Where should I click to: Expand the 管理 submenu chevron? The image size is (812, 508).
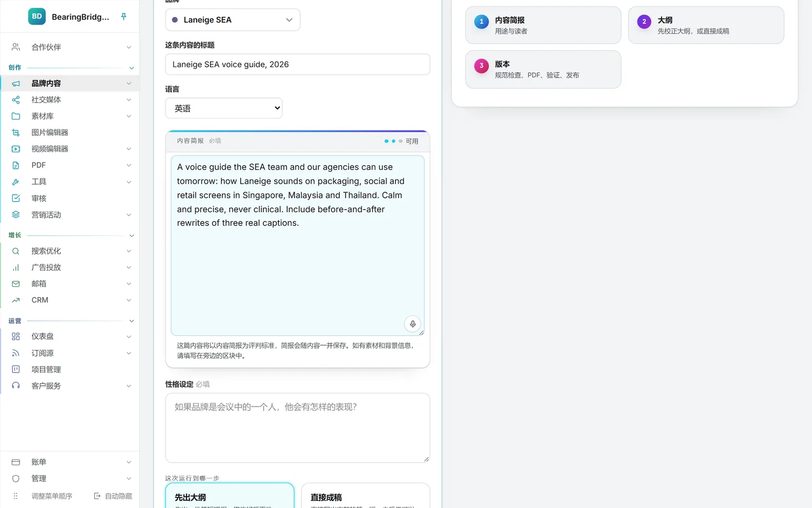[129, 478]
